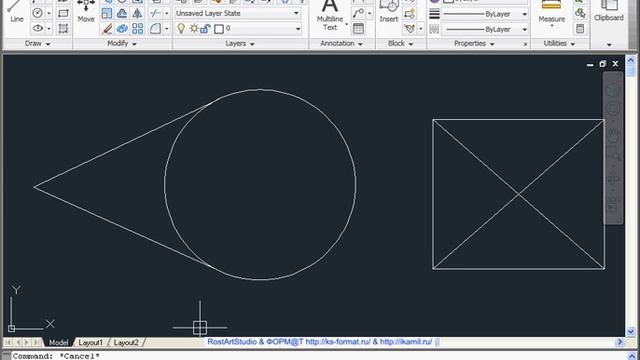Open the Circle tool dropdown arrow
The width and height of the screenshot is (640, 360).
point(49,13)
